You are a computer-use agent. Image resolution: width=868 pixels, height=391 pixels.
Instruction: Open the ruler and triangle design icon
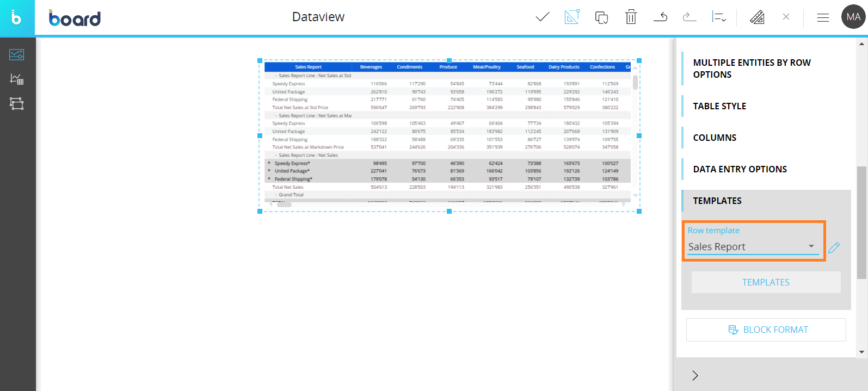[x=757, y=17]
